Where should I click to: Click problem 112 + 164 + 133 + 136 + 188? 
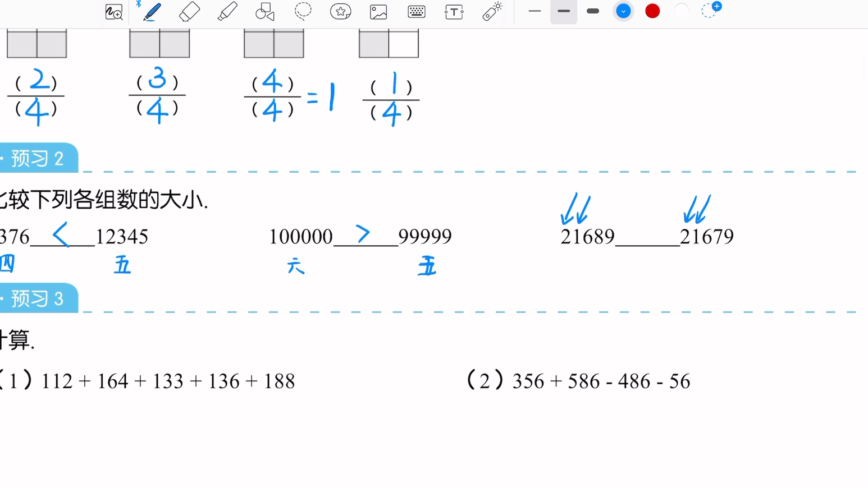click(x=168, y=381)
